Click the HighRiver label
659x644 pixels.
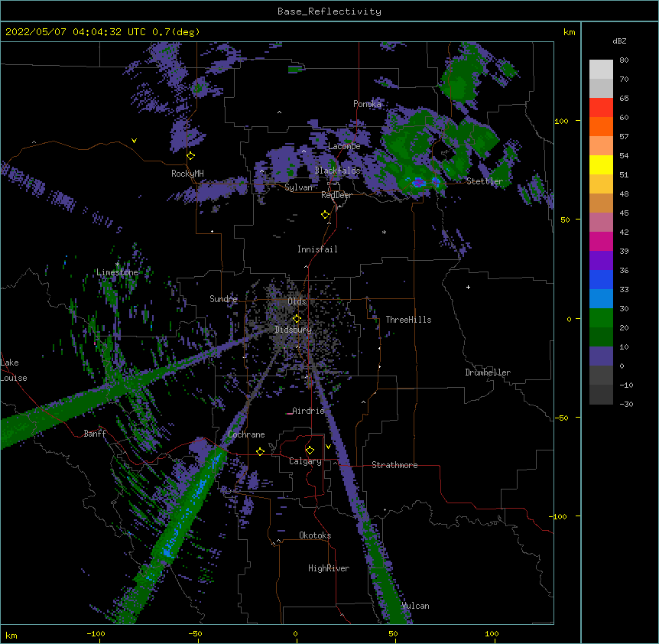329,568
